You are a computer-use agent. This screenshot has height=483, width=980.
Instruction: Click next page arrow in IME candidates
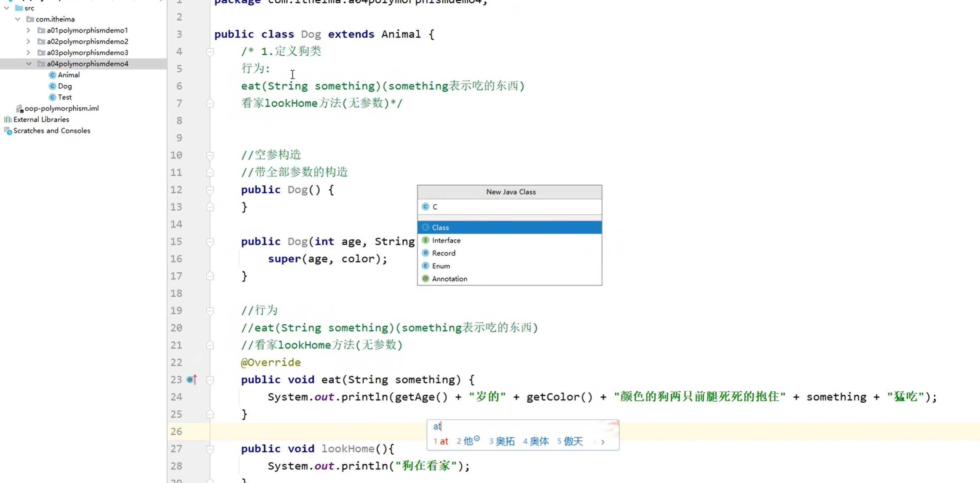pos(603,442)
